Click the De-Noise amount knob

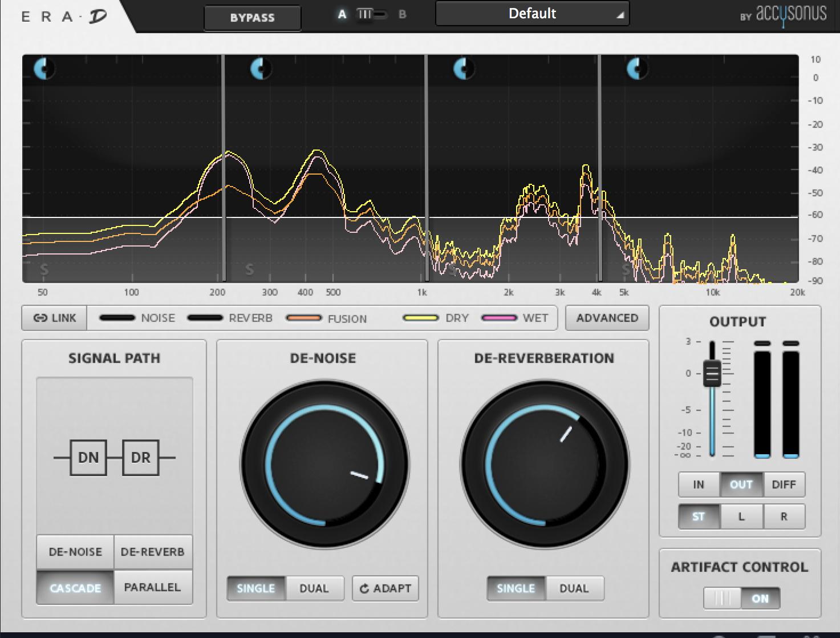point(322,463)
